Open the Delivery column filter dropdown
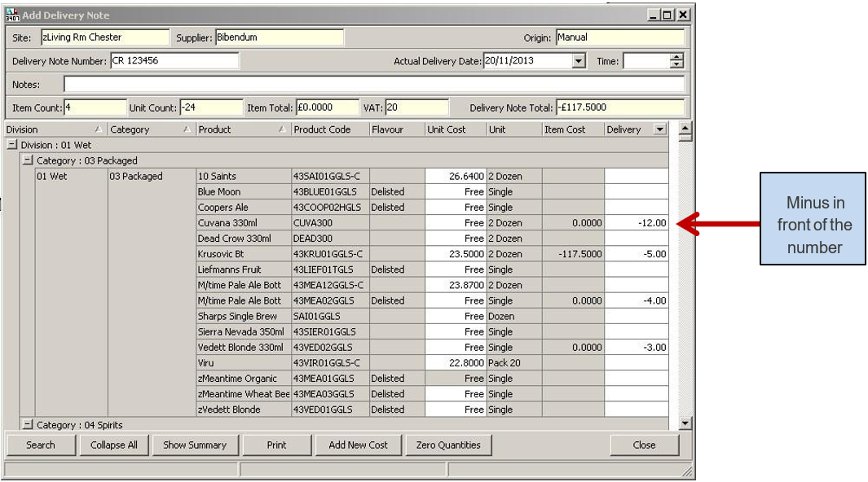This screenshot has width=868, height=482. pos(659,129)
